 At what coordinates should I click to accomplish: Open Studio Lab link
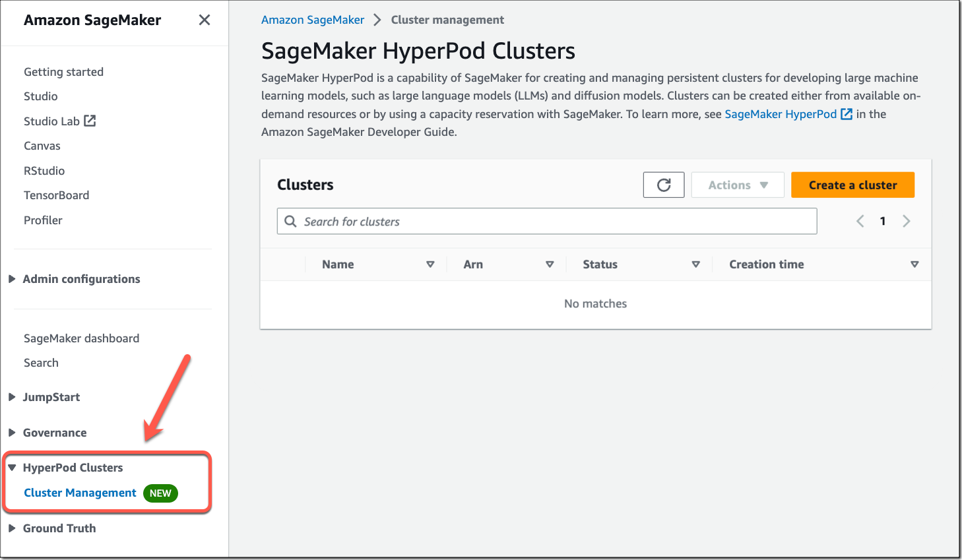(51, 121)
